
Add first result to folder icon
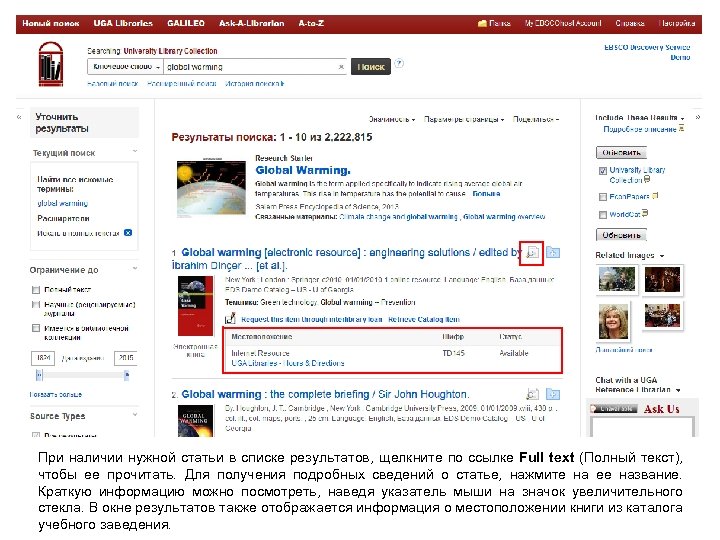(x=553, y=253)
